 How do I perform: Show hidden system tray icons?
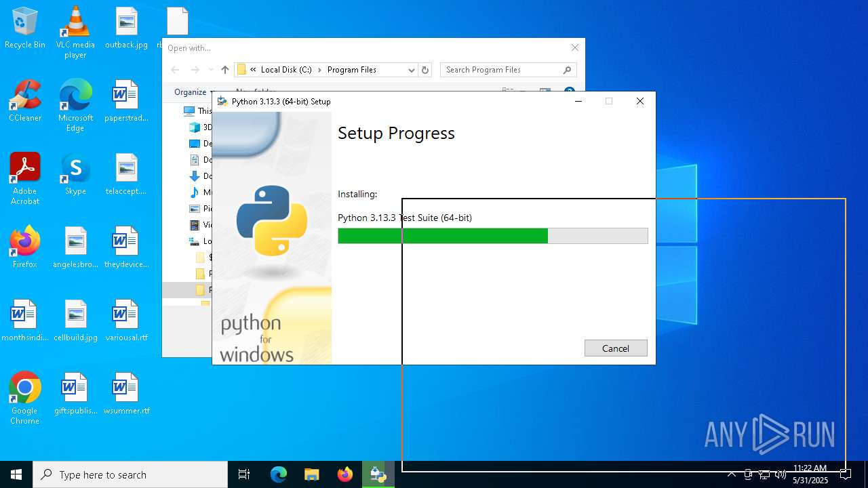(732, 474)
